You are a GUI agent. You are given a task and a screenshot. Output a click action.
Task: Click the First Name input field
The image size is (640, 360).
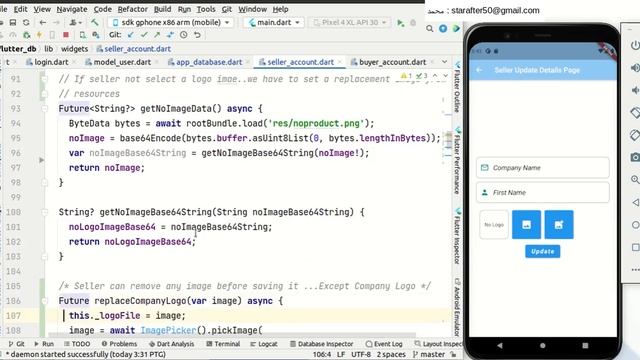click(542, 193)
